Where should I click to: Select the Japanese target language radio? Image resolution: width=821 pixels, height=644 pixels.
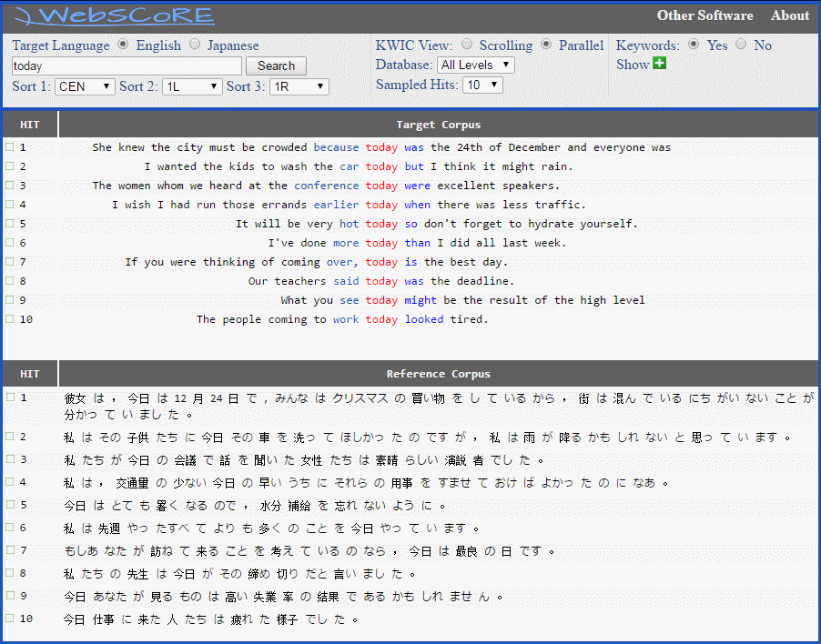(x=195, y=45)
